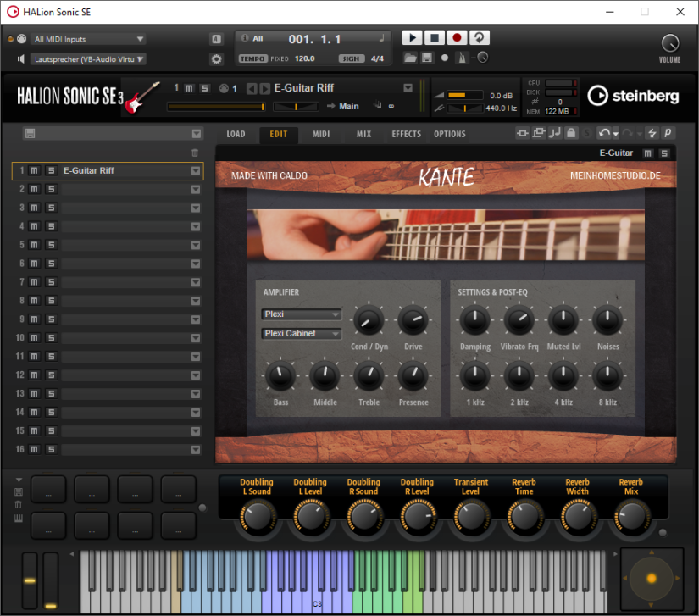Click the electric guitar program icon

142,96
